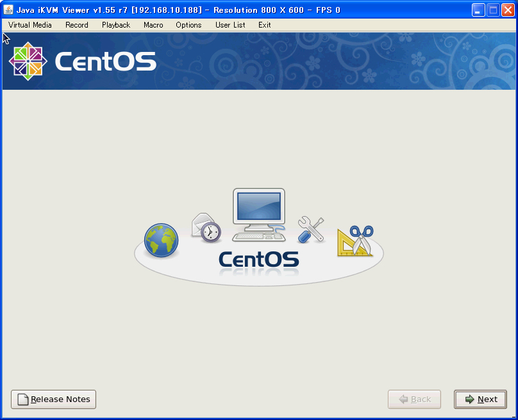The width and height of the screenshot is (518, 420).
Task: Open the Options menu
Action: click(188, 25)
